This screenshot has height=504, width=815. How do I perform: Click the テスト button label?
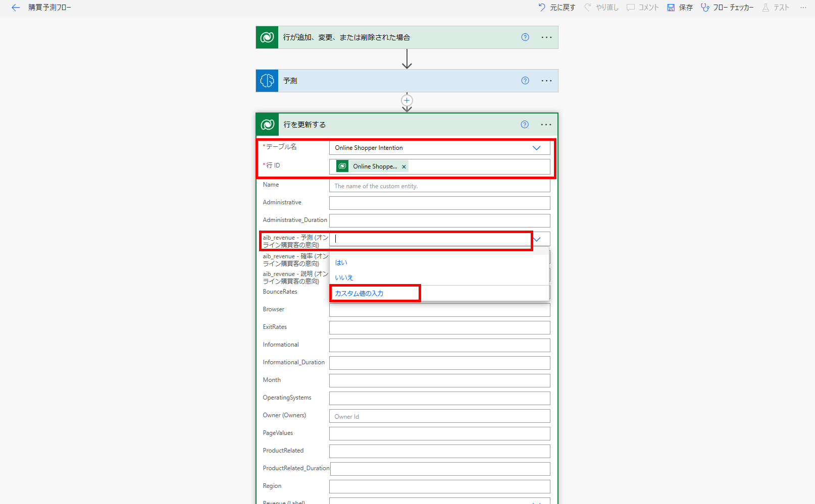(x=781, y=8)
